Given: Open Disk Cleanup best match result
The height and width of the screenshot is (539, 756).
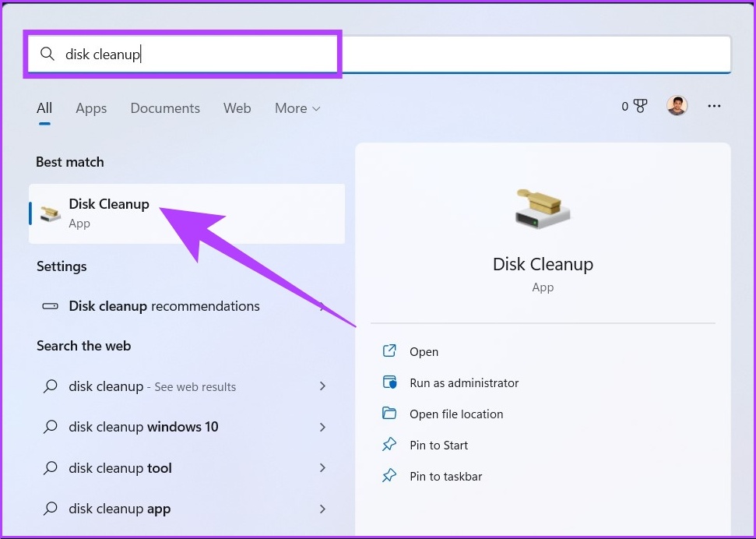Looking at the screenshot, I should pyautogui.click(x=109, y=213).
